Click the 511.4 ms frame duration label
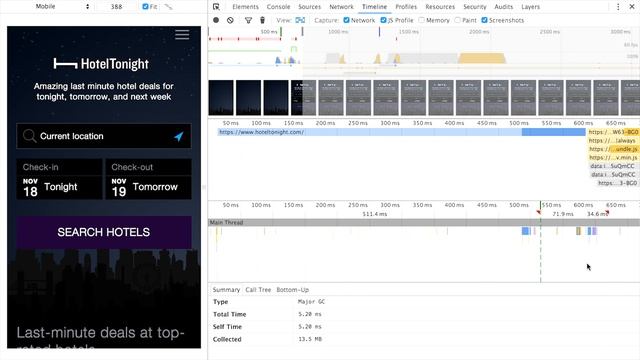 [x=374, y=214]
